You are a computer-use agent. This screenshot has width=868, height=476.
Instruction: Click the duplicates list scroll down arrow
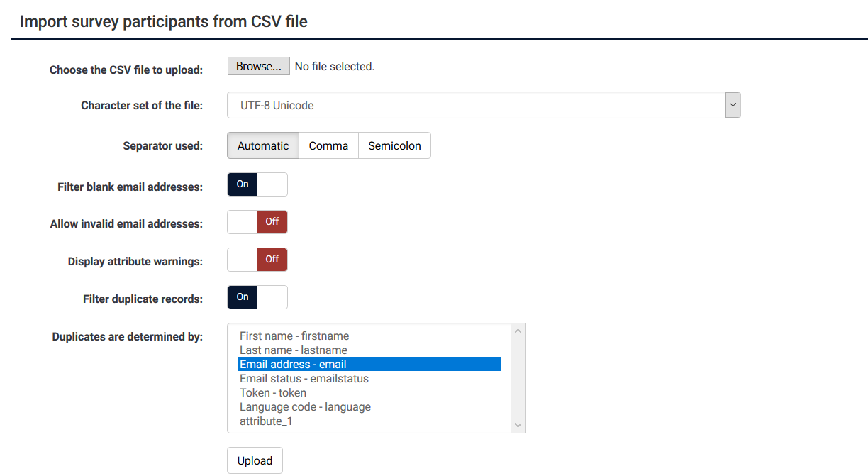point(518,425)
